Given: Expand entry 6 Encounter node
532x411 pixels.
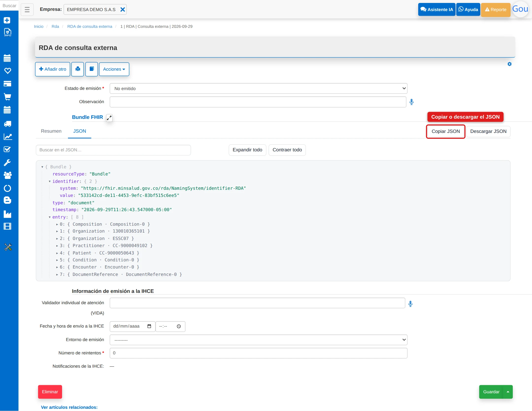Looking at the screenshot, I should pos(57,267).
